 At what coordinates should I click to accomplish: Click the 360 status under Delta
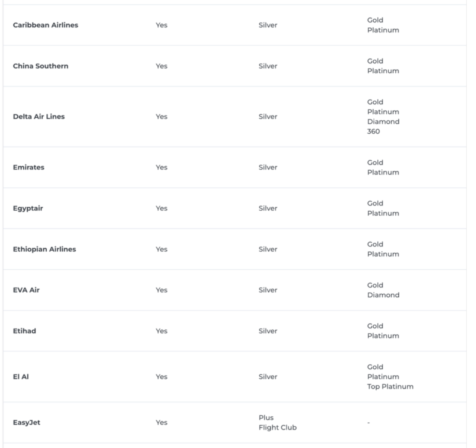point(373,131)
